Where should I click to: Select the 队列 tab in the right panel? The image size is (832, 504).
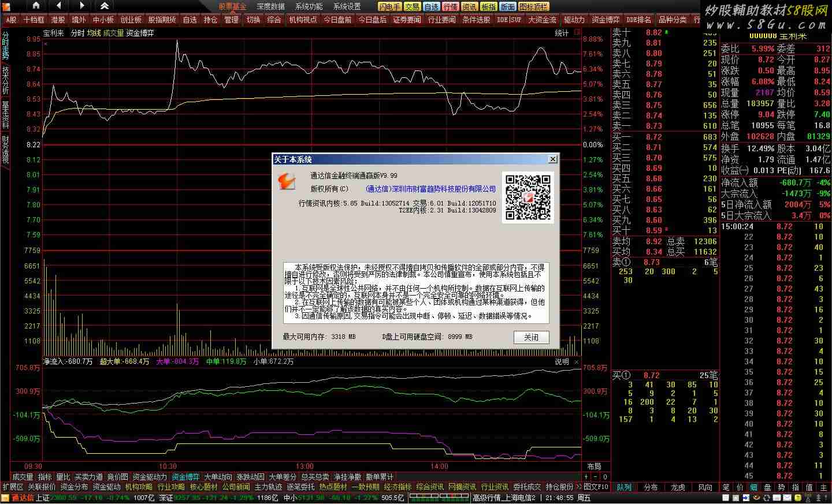pyautogui.click(x=624, y=487)
